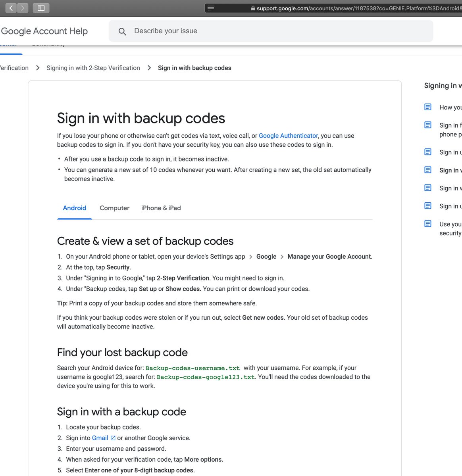The width and height of the screenshot is (462, 476).
Task: Click "Enter one of your 8-digit backup codes."
Action: pos(140,470)
